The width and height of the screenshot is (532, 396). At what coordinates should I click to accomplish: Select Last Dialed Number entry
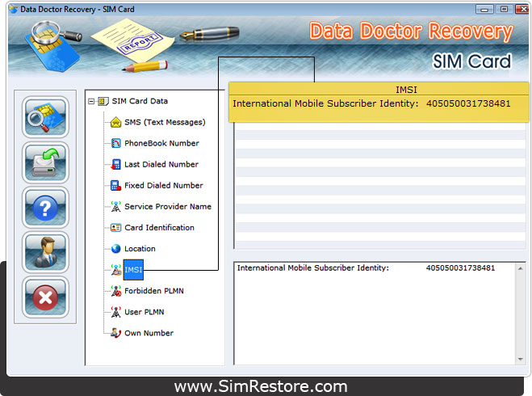pos(161,164)
